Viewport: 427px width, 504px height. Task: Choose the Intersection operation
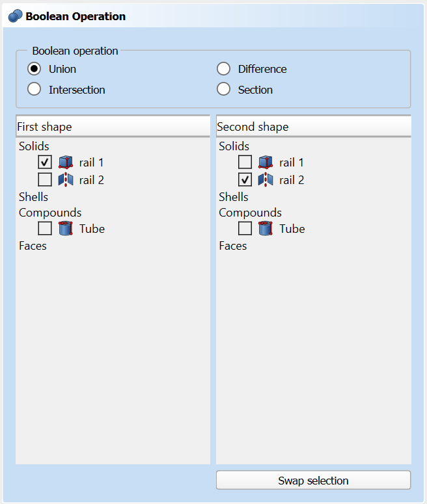(34, 90)
